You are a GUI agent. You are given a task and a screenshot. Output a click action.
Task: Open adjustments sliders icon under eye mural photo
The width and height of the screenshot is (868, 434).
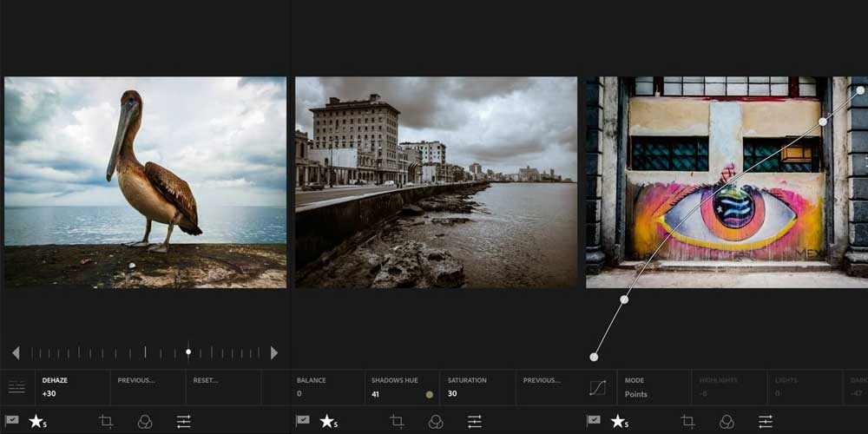click(x=766, y=422)
